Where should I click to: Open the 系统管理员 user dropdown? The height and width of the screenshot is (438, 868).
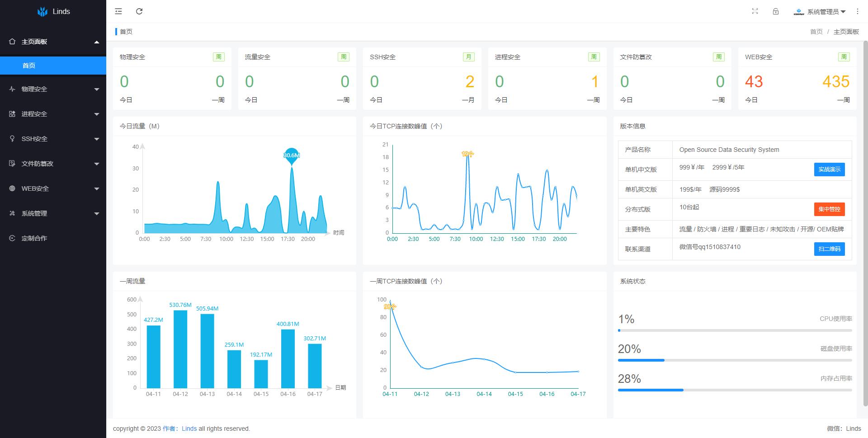pos(820,12)
